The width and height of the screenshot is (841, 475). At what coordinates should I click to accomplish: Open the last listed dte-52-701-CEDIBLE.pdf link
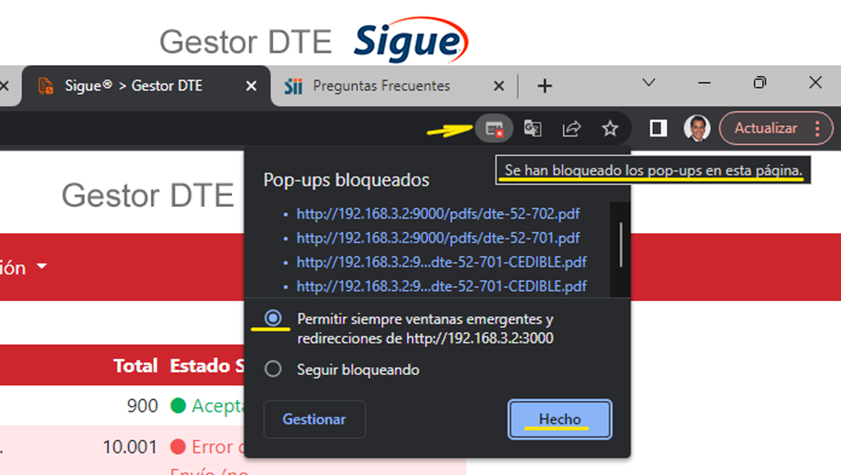point(441,286)
